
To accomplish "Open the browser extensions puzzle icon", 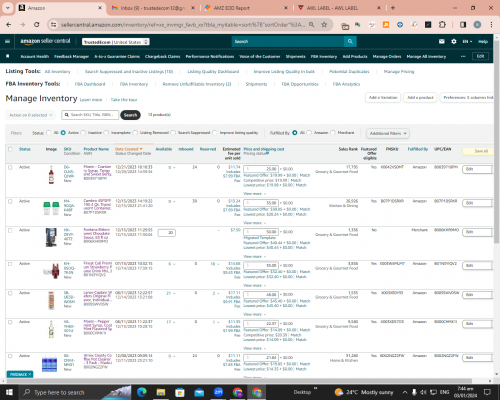I will coord(442,24).
